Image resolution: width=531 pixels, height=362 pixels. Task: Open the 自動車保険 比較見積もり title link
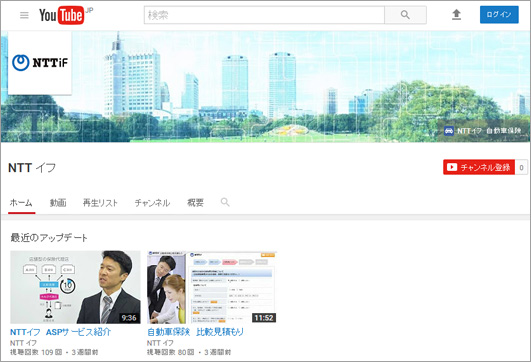(x=195, y=332)
